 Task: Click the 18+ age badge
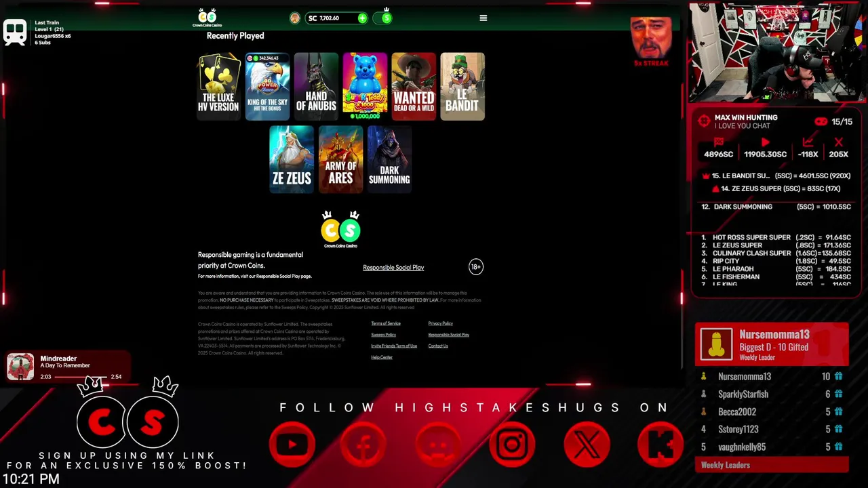[x=476, y=267]
